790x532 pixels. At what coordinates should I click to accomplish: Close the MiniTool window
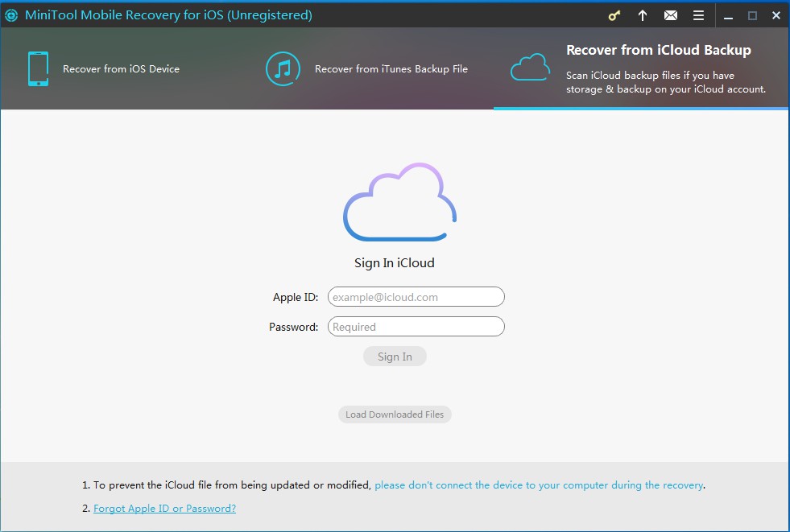[776, 15]
